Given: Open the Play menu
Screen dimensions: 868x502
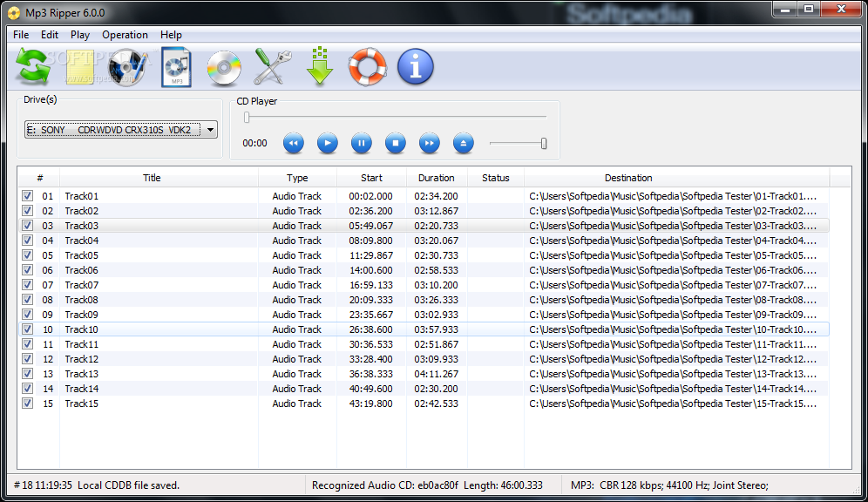Looking at the screenshot, I should click(79, 35).
